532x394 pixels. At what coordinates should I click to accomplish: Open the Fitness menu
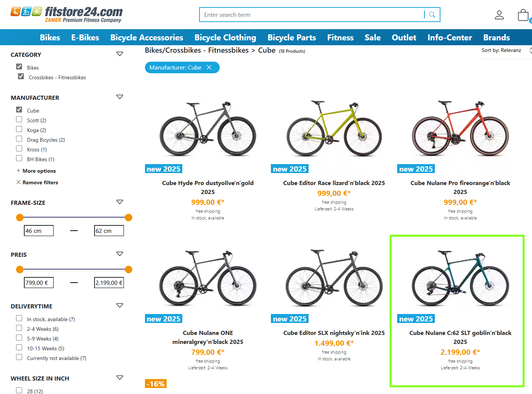pyautogui.click(x=340, y=37)
